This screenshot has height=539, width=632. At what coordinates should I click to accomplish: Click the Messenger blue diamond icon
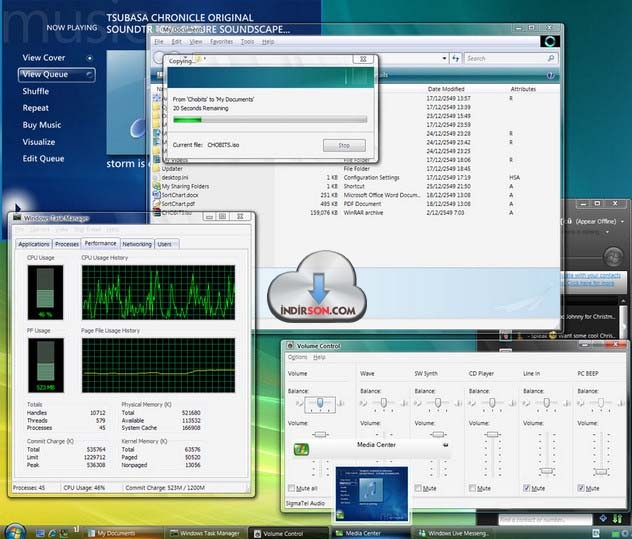pos(603,518)
